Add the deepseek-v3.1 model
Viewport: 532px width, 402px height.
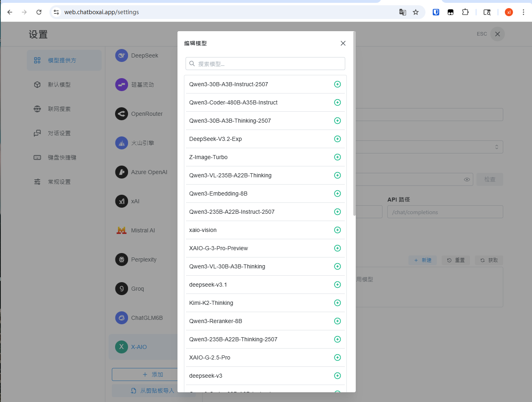click(337, 285)
